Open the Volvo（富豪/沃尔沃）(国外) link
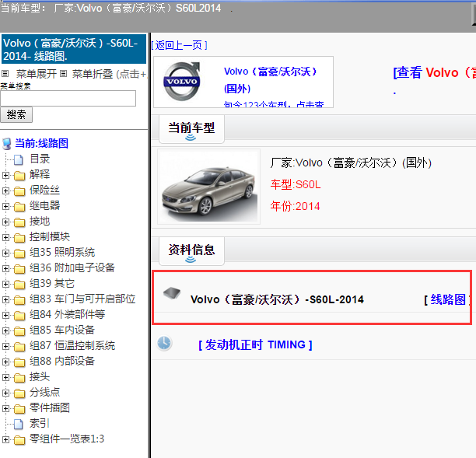The height and width of the screenshot is (458, 476). pyautogui.click(x=271, y=80)
